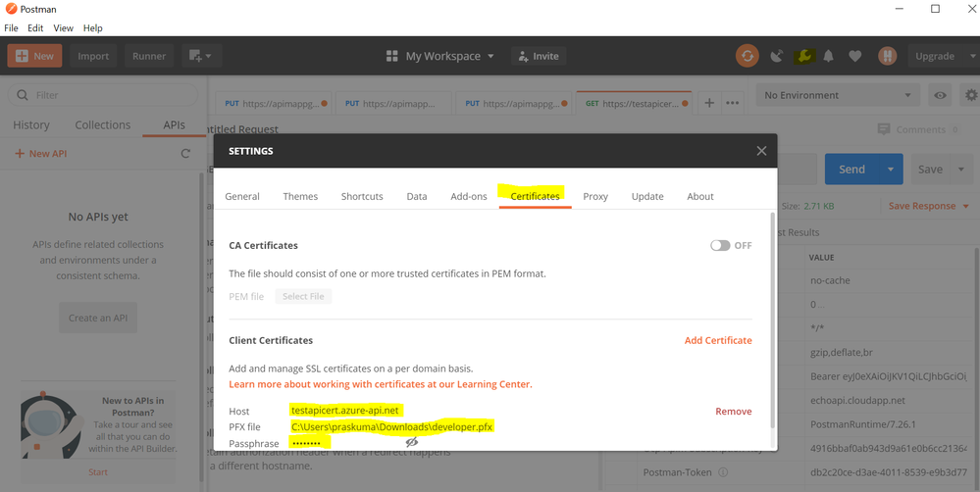Open the No Environment dropdown
This screenshot has height=492, width=980.
point(838,95)
